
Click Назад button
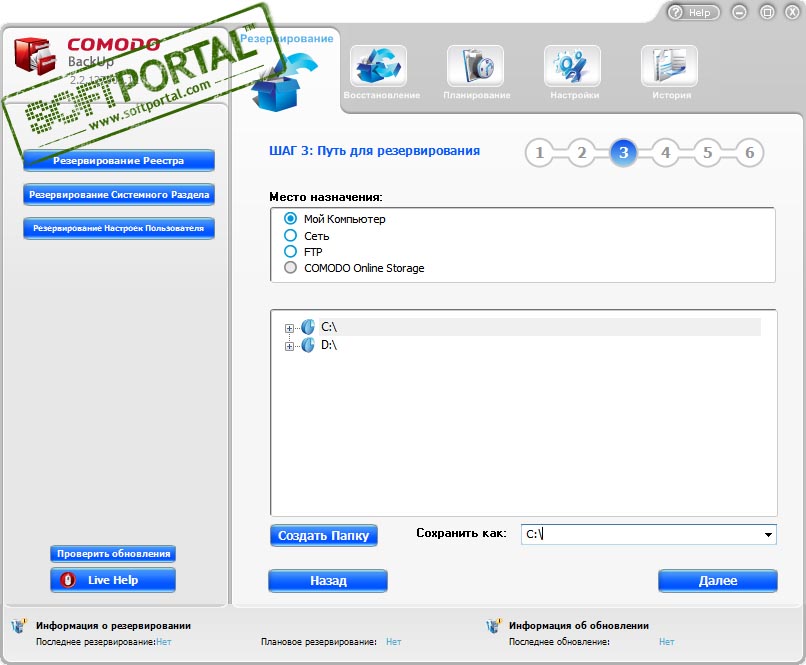(x=328, y=581)
